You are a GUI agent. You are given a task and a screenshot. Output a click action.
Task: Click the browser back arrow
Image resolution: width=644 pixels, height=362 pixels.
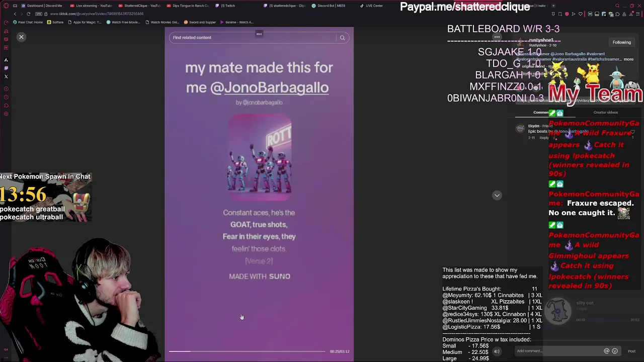15,14
